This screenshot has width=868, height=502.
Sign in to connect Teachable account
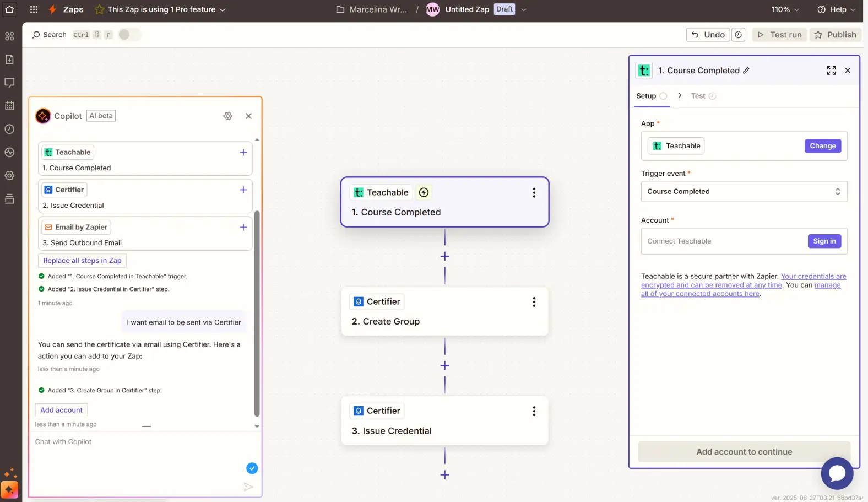point(824,241)
